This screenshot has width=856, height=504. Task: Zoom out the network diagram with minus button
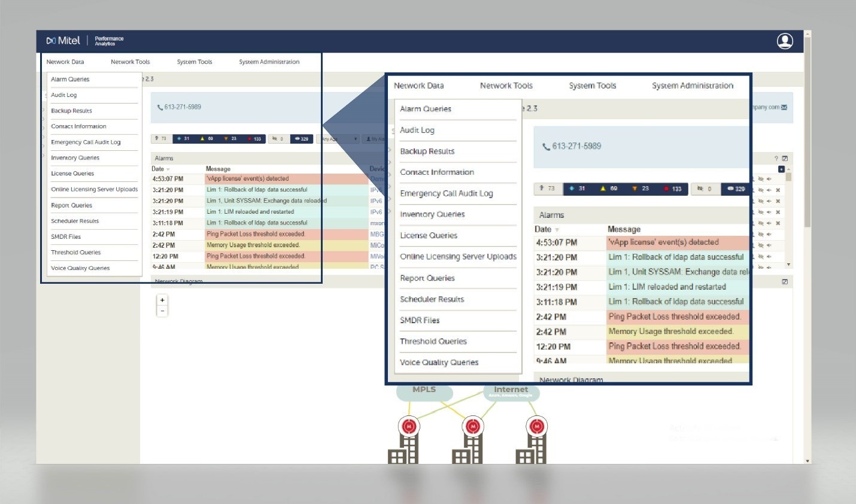point(162,311)
